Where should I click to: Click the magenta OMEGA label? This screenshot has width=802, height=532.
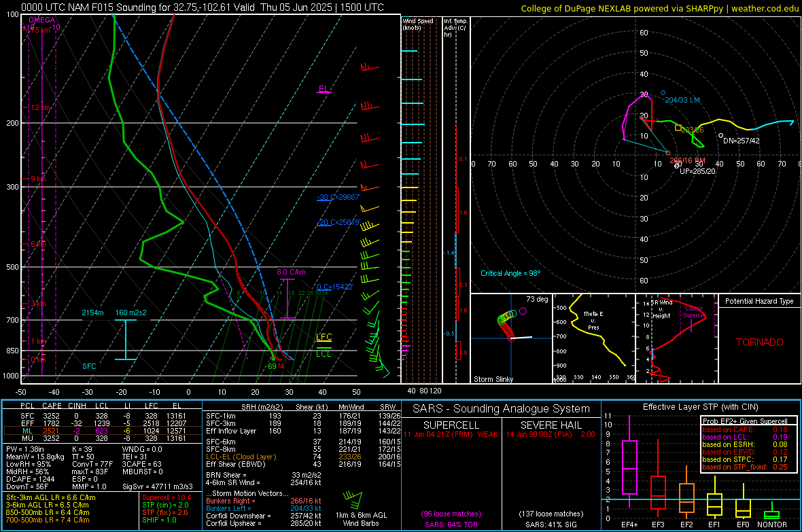click(x=42, y=20)
